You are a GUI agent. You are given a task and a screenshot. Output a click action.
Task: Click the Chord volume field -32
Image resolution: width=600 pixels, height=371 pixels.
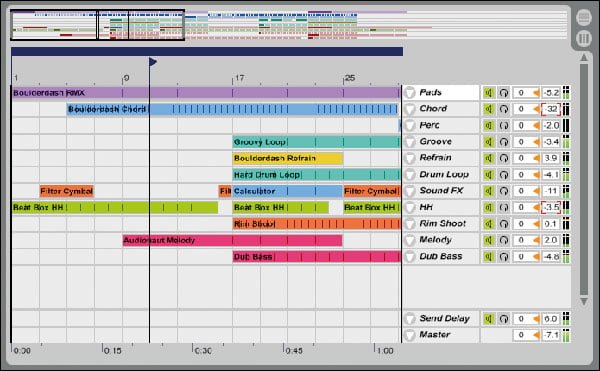551,109
